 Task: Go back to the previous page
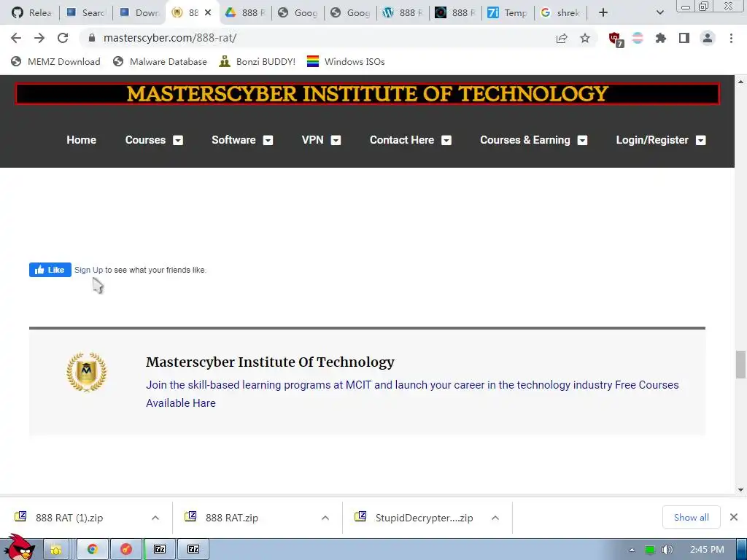(16, 38)
